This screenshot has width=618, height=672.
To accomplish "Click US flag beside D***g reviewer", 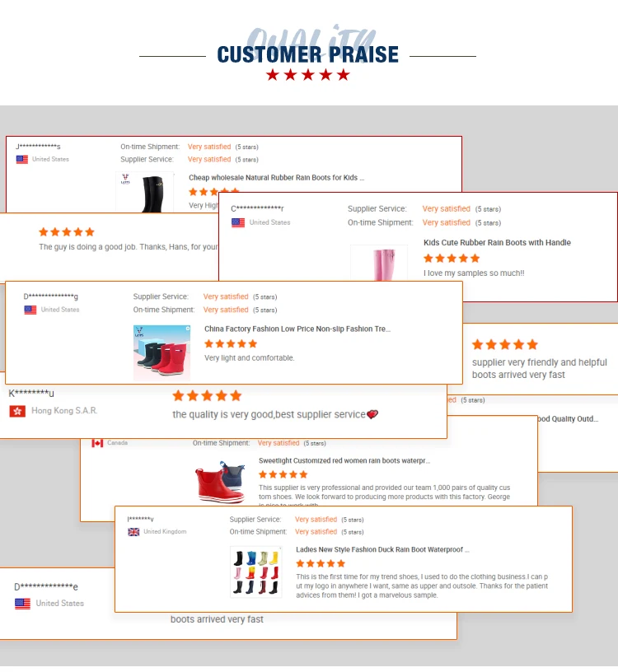I will click(30, 310).
